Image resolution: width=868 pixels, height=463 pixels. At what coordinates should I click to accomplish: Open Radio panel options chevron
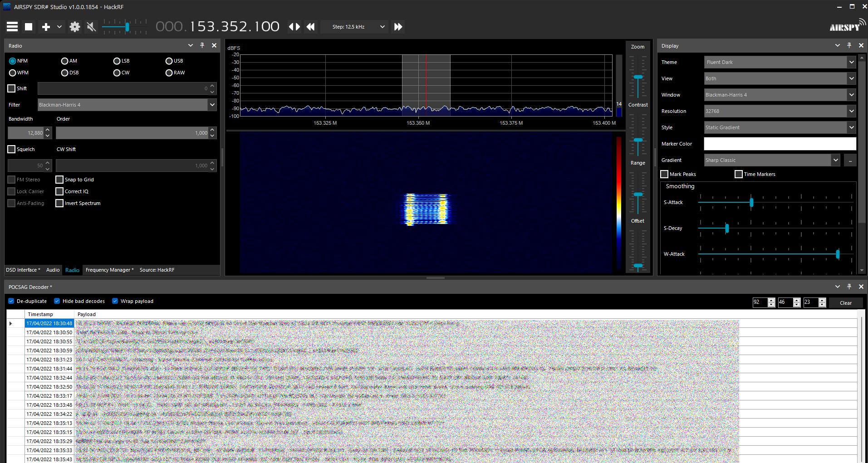point(191,45)
